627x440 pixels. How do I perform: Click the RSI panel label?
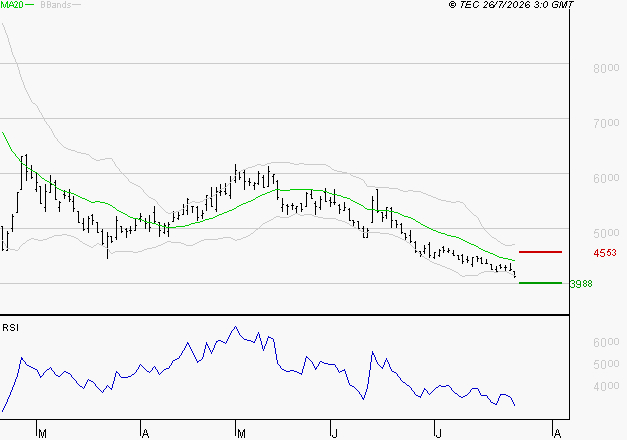(x=10, y=328)
